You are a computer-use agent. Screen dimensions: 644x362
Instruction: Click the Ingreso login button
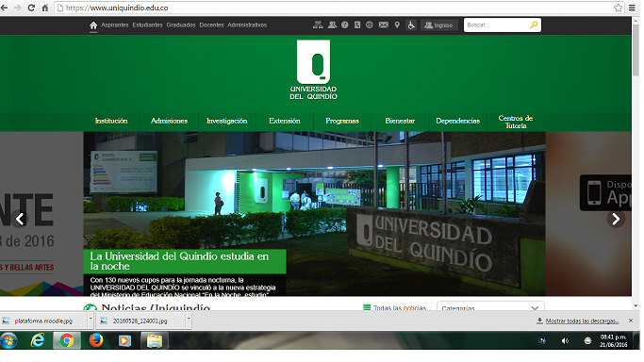438,25
